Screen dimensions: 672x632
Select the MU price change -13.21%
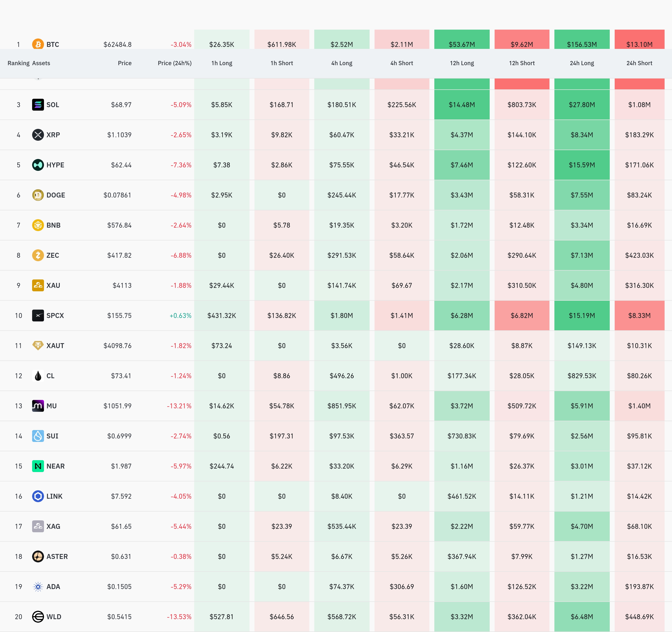click(x=179, y=406)
